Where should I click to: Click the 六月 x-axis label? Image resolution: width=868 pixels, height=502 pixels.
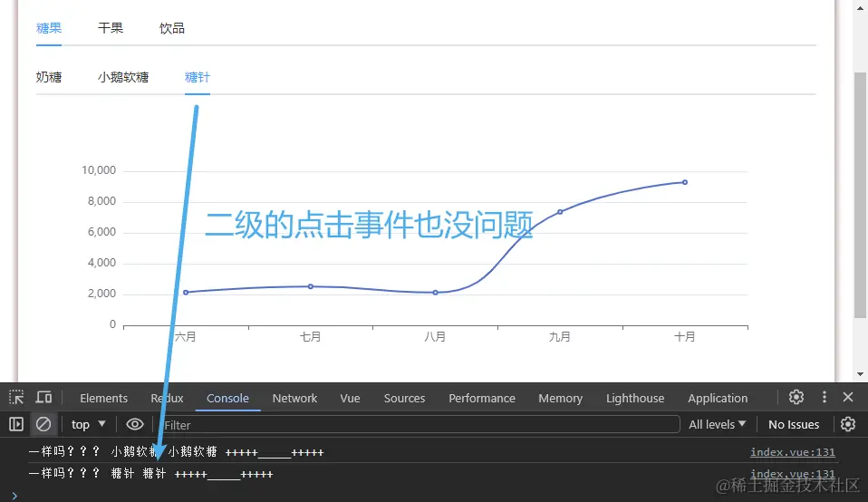coord(186,336)
